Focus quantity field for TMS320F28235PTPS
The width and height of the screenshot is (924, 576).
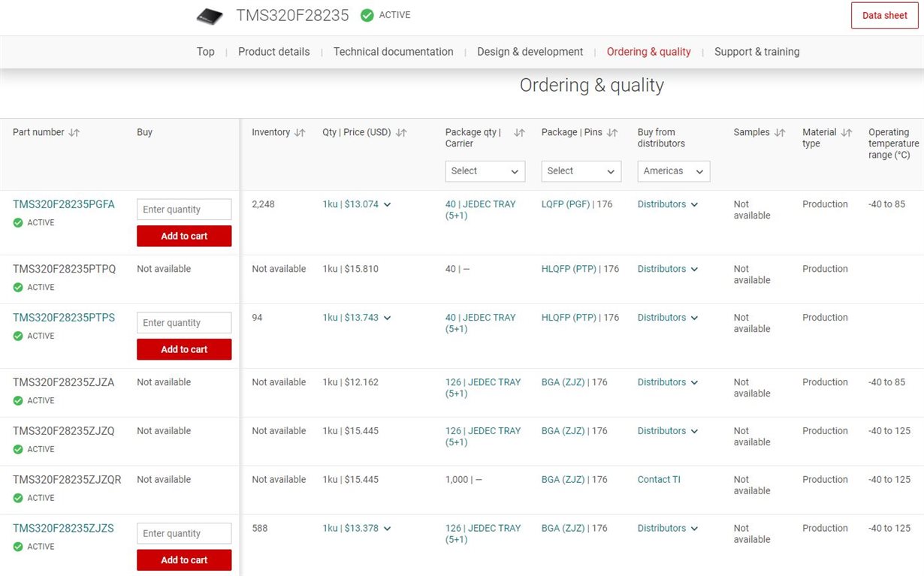[x=184, y=323]
